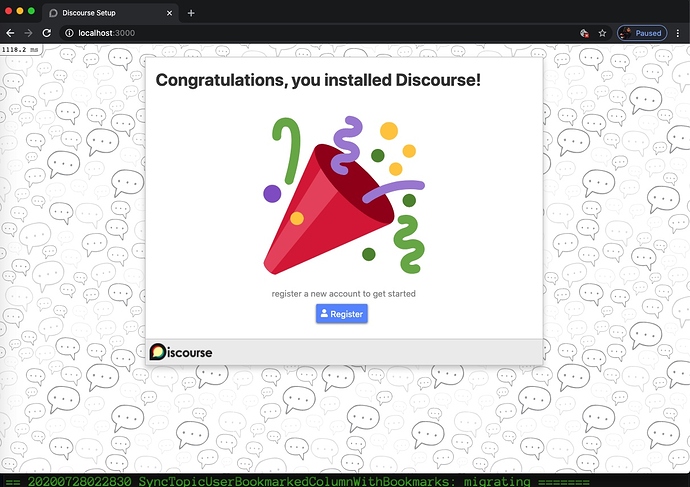Close the Discourse Setup tab

tap(169, 13)
